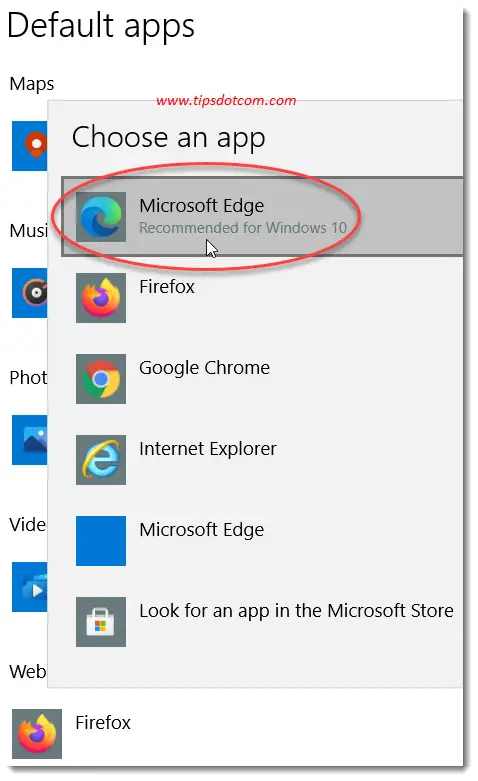Select the Internet Explorer icon
Screen dimensions: 478x781
[101, 460]
